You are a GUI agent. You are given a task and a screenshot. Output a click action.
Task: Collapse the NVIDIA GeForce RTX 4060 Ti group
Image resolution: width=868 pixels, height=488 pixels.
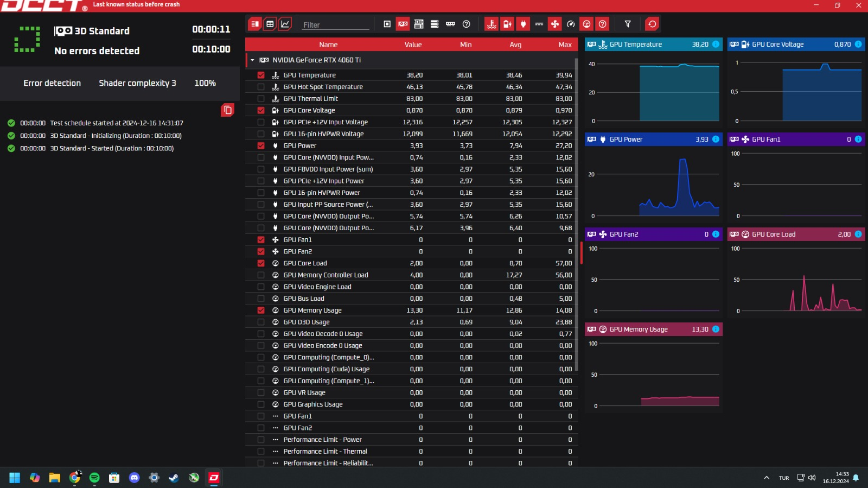point(252,60)
